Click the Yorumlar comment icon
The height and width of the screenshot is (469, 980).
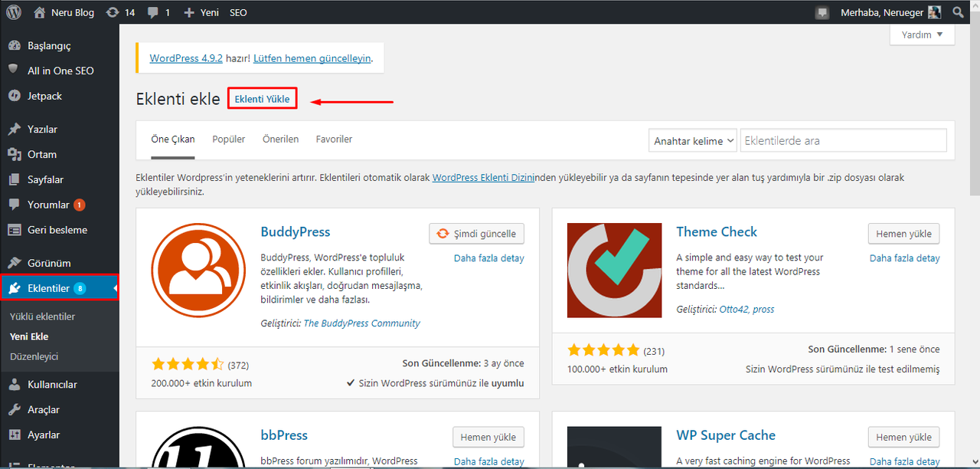pyautogui.click(x=14, y=205)
